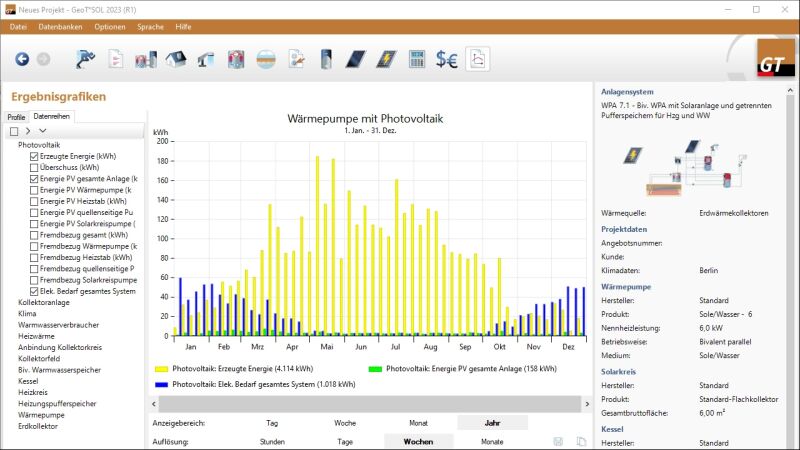Enable the Überschuss (kWh) checkbox
This screenshot has width=800, height=450.
[35, 168]
